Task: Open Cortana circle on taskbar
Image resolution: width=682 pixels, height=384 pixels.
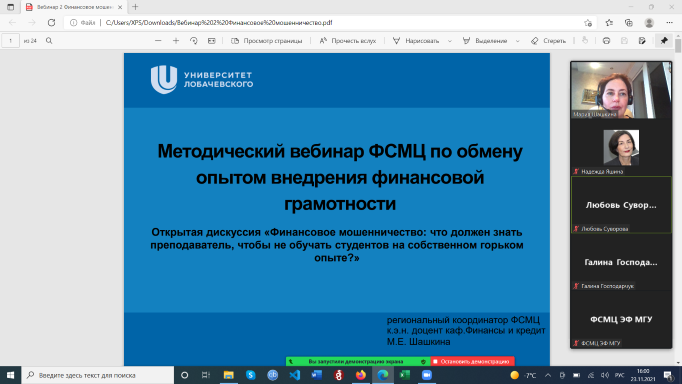Action: coord(184,375)
